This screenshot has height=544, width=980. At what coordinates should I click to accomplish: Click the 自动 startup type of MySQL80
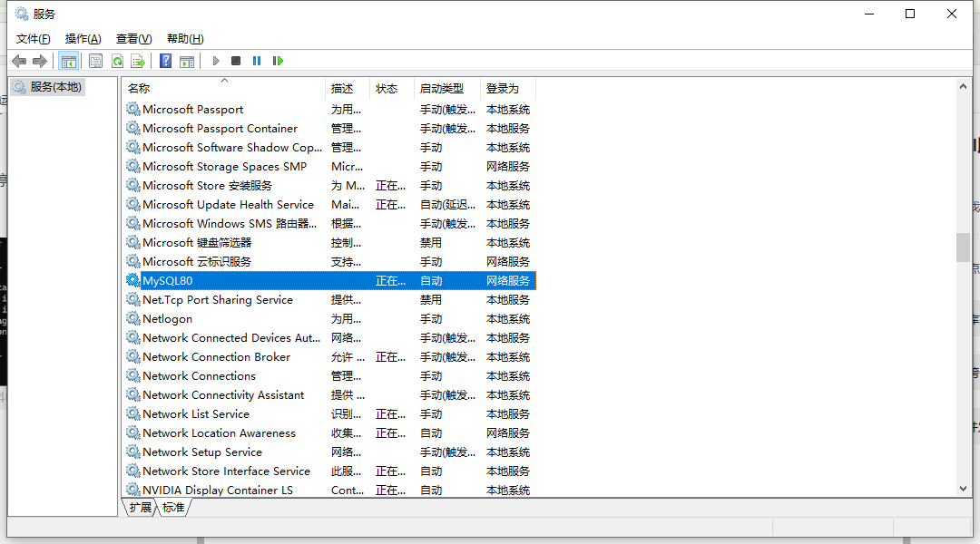pos(431,281)
